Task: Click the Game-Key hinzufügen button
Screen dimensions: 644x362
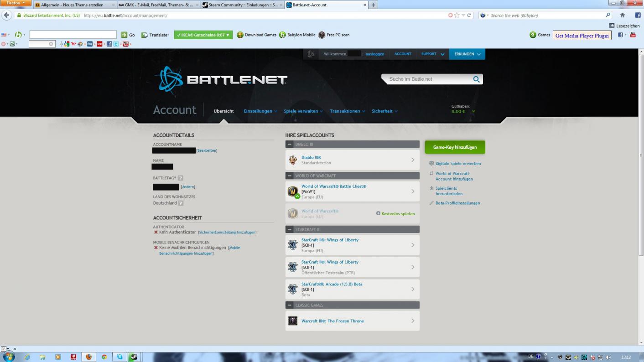Action: 455,147
